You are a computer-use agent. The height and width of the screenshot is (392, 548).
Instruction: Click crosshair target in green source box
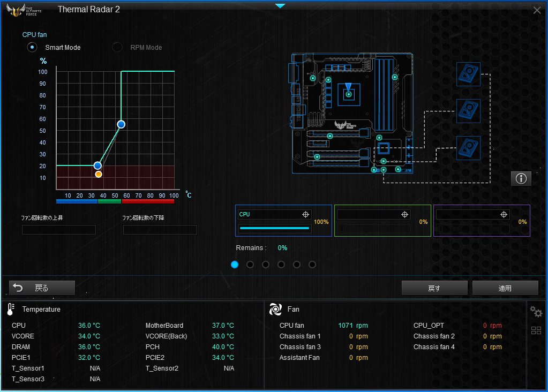pos(405,215)
